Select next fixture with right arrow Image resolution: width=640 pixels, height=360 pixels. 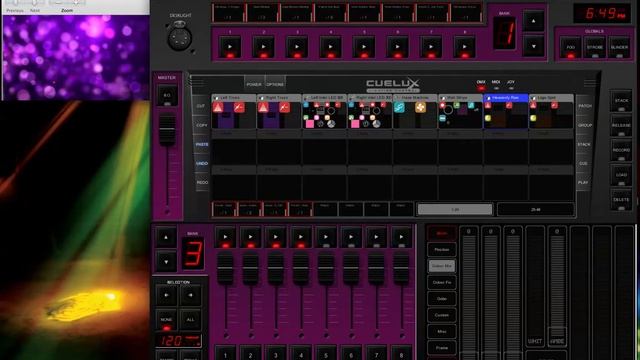tap(167, 296)
